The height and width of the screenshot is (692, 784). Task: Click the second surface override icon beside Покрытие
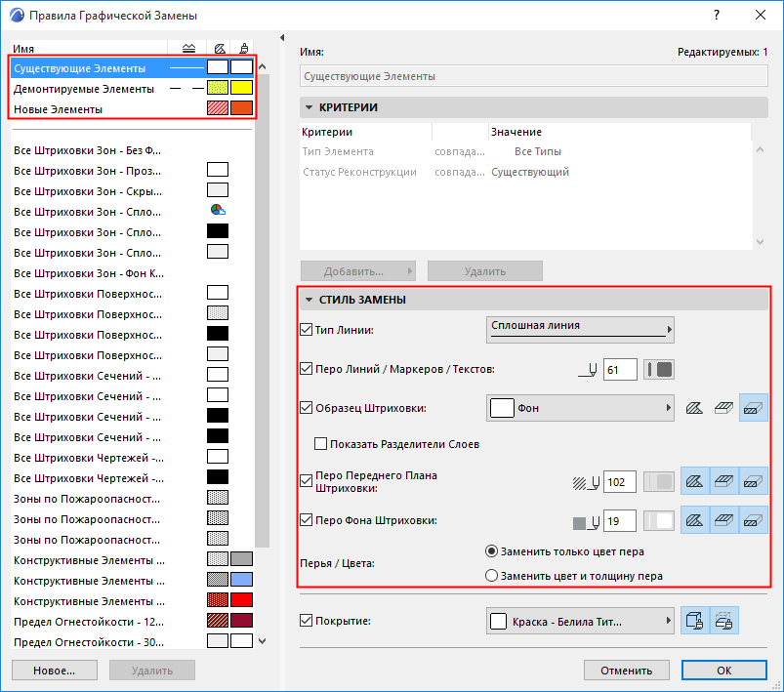pyautogui.click(x=724, y=621)
